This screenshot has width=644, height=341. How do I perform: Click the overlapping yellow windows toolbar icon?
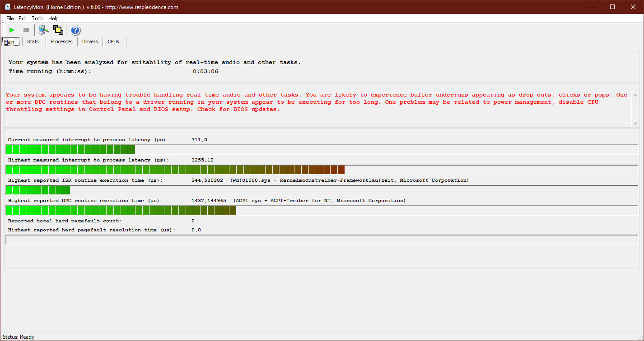[x=58, y=30]
